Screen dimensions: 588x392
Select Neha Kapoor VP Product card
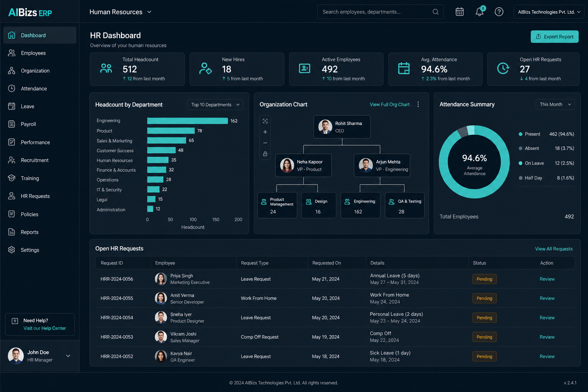(303, 165)
